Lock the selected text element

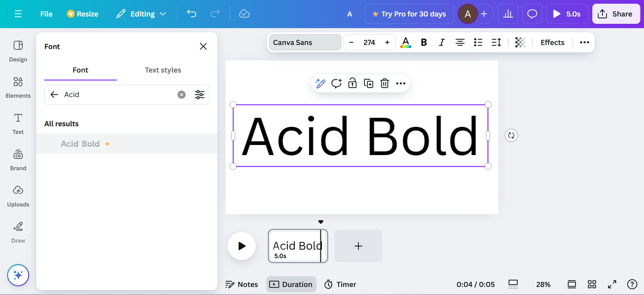coord(353,84)
